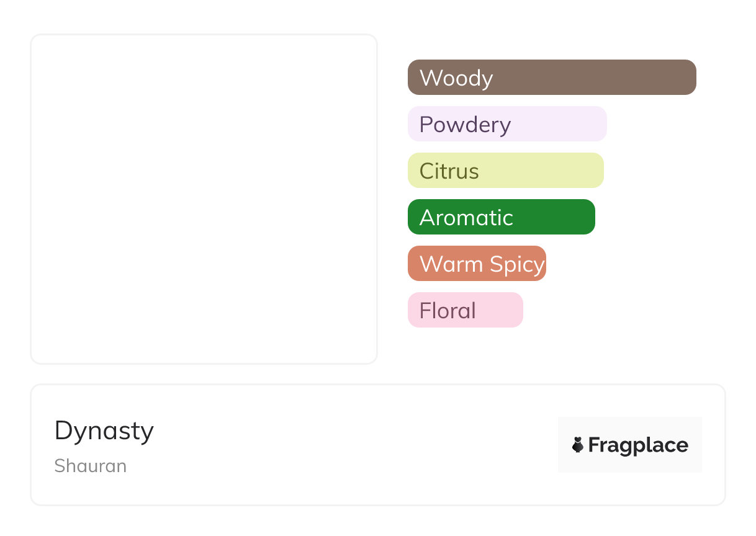The width and height of the screenshot is (756, 536).
Task: Select the pink Floral accord bar
Action: pyautogui.click(x=500, y=310)
